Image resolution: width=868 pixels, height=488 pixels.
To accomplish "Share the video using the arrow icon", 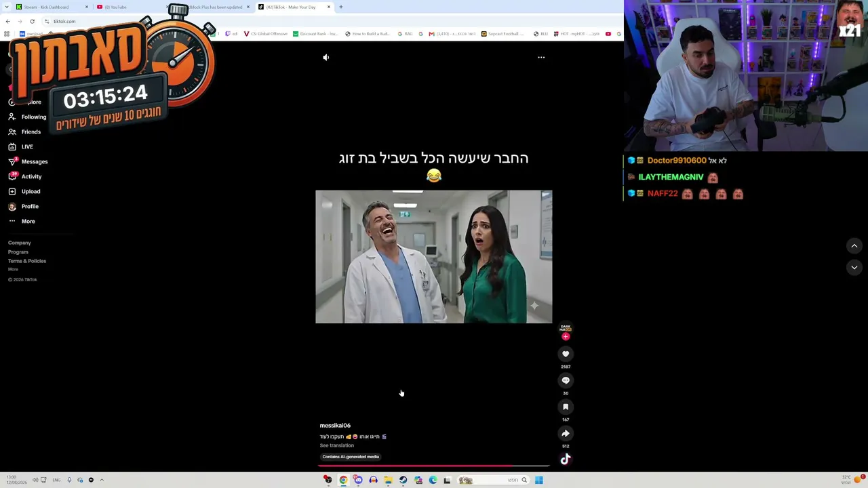I will pos(566,433).
